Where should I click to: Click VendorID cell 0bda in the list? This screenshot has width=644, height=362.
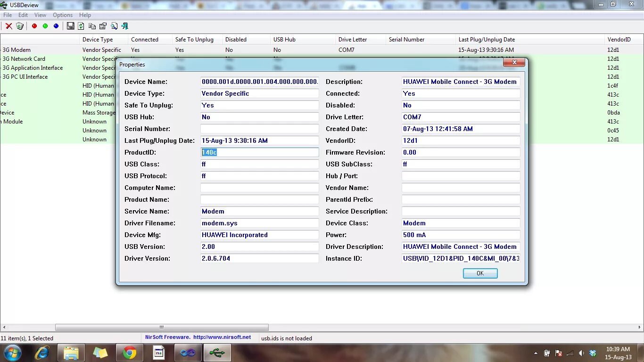click(612, 113)
